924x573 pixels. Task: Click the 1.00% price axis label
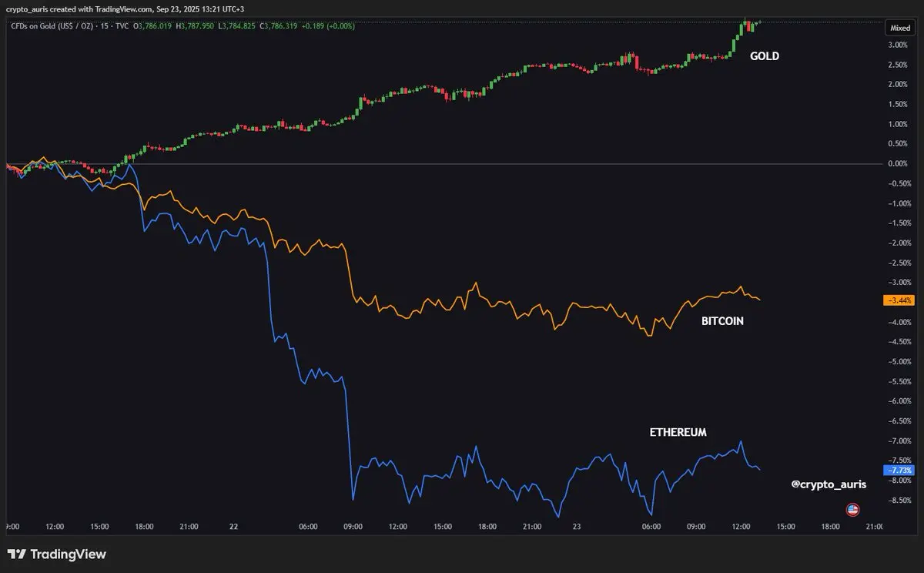pyautogui.click(x=897, y=124)
